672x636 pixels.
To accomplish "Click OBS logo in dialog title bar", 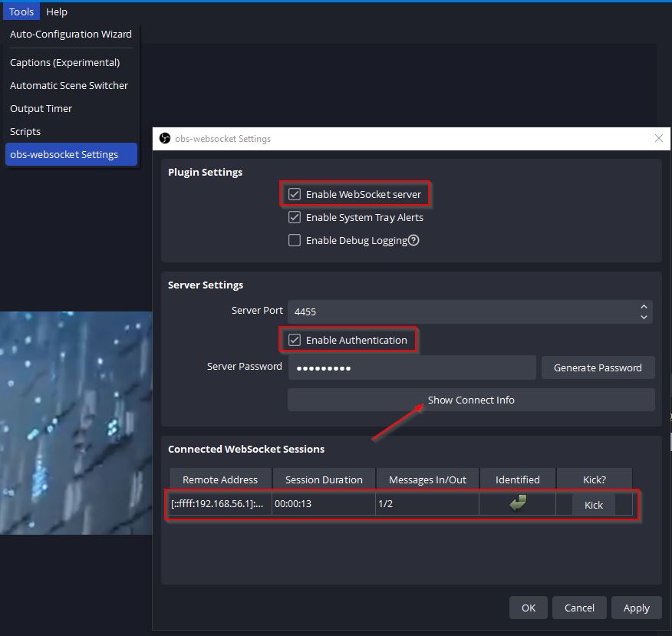I will 165,138.
